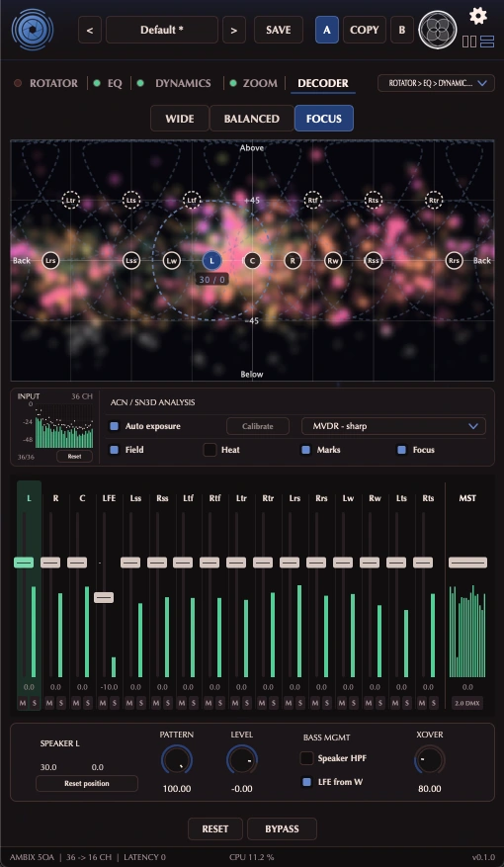Select FOCUS decoder mode
This screenshot has height=867, width=504.
point(324,119)
